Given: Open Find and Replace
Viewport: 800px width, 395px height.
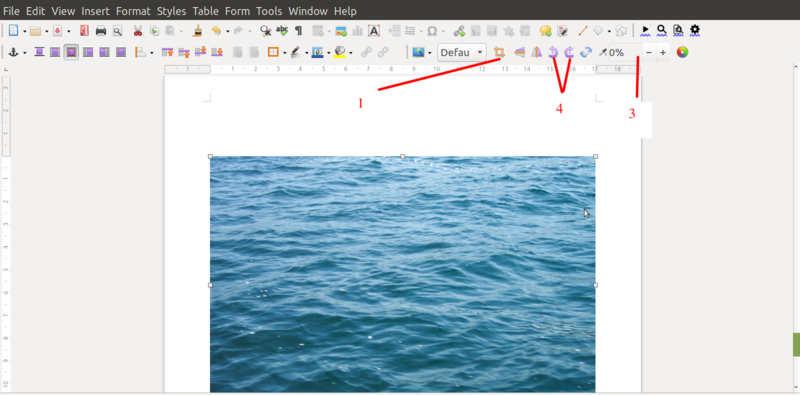Looking at the screenshot, I should (x=265, y=31).
